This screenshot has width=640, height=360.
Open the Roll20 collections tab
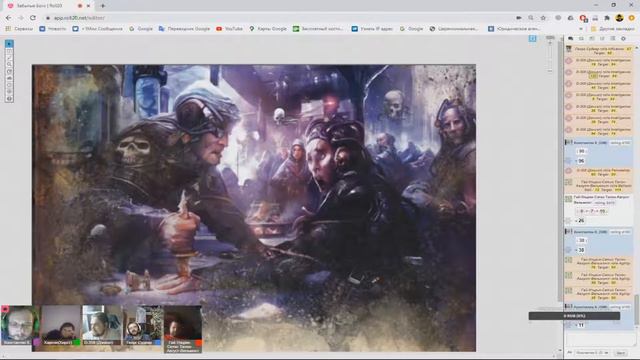click(613, 38)
